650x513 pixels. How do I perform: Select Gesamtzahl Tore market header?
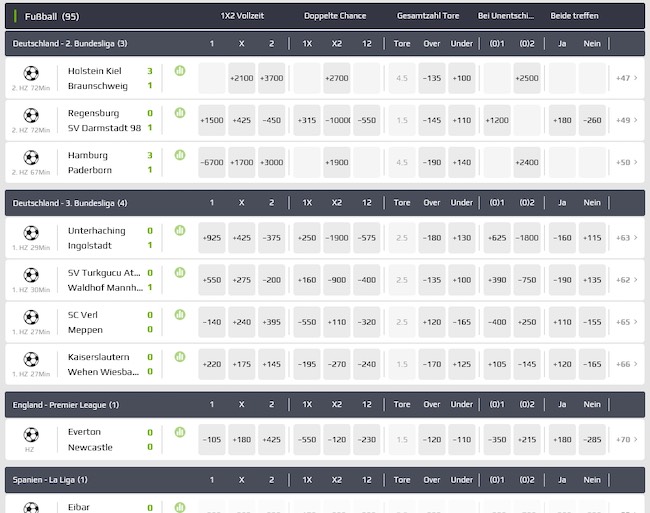428,16
